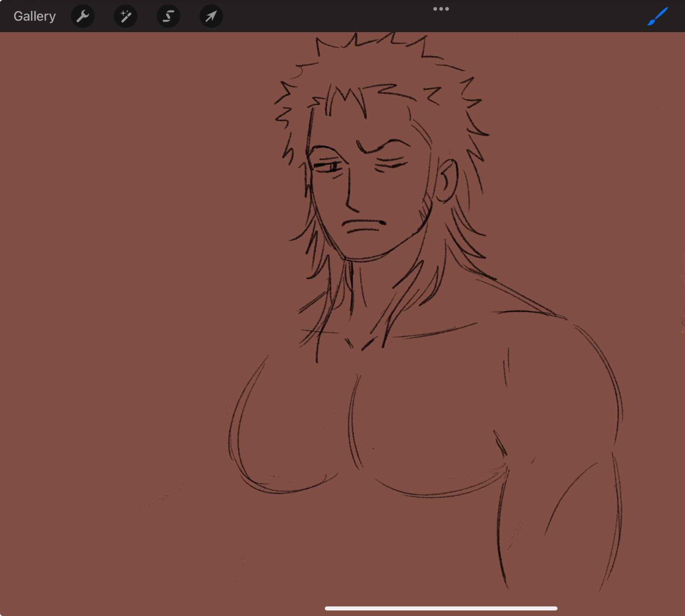685x616 pixels.
Task: Activate the Selection tool S-shaped icon
Action: pos(168,16)
